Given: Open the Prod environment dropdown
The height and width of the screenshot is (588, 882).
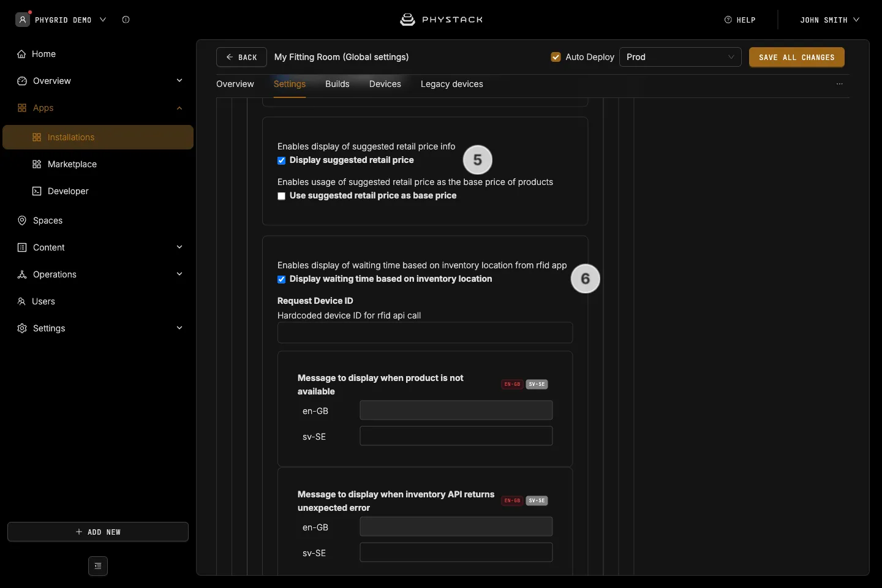Looking at the screenshot, I should point(680,57).
